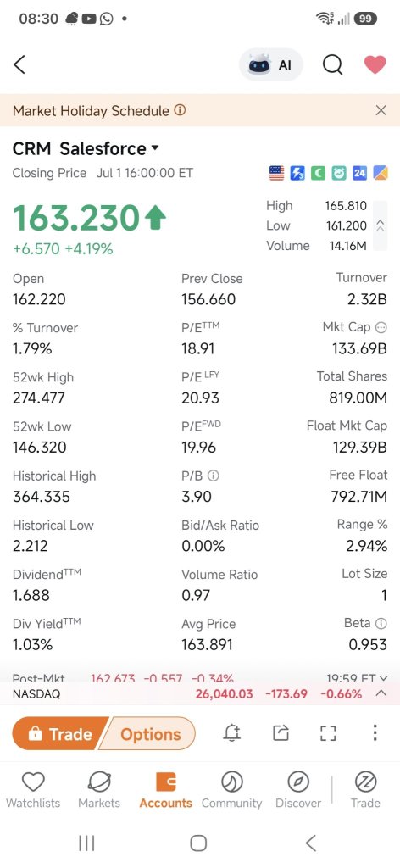The width and height of the screenshot is (400, 868).
Task: Tap the orange Trade button
Action: (59, 733)
